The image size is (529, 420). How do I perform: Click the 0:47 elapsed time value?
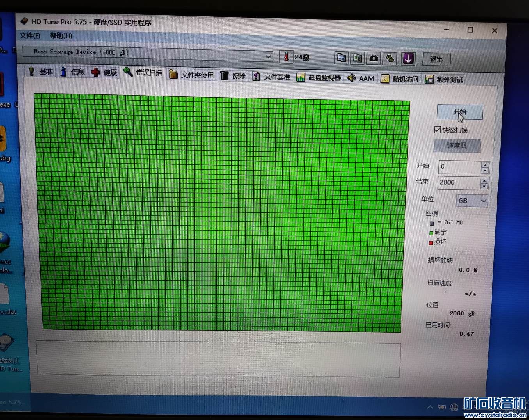[467, 334]
